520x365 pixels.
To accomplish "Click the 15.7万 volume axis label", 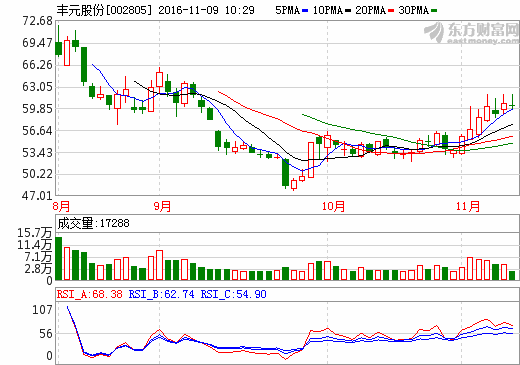I will coord(34,233).
